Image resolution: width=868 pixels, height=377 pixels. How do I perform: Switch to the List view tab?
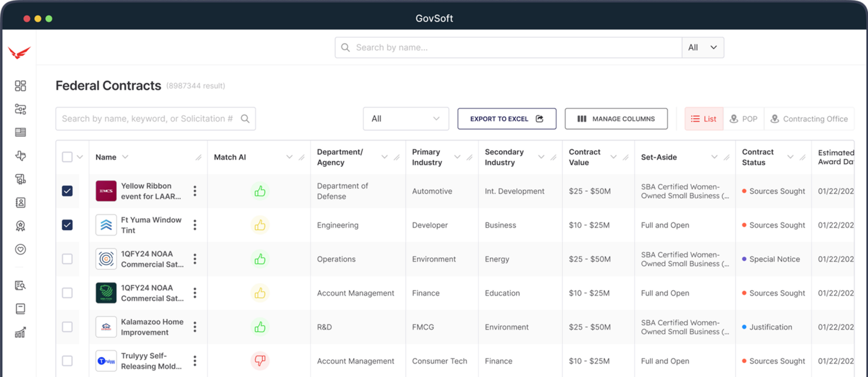(x=704, y=119)
